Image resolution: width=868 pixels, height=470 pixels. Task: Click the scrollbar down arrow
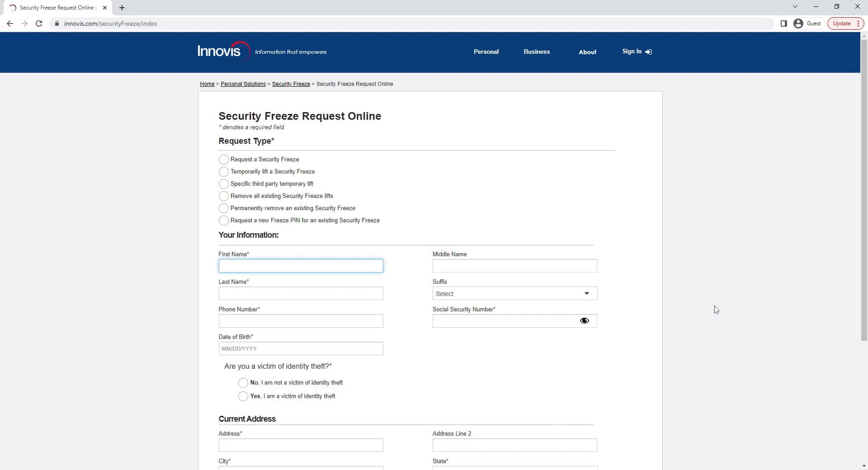[x=864, y=466]
